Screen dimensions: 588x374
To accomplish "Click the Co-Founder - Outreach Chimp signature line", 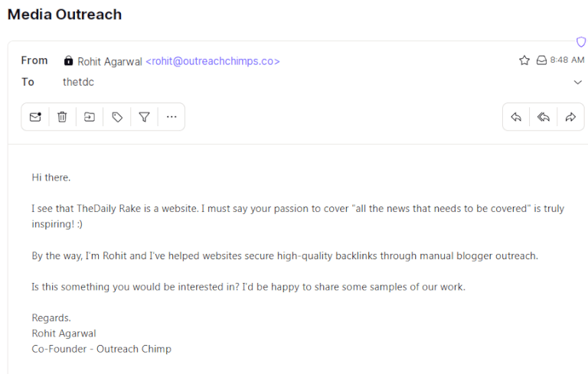I will click(x=101, y=349).
